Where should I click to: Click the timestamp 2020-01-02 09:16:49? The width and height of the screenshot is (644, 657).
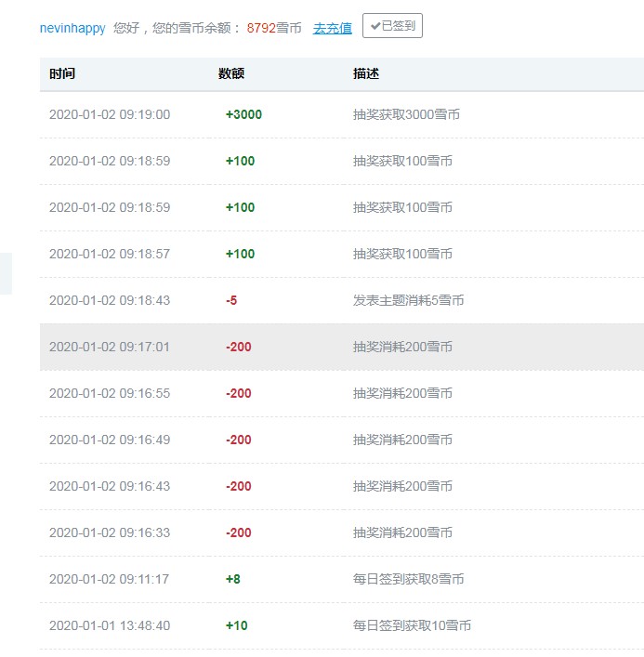[x=110, y=440]
